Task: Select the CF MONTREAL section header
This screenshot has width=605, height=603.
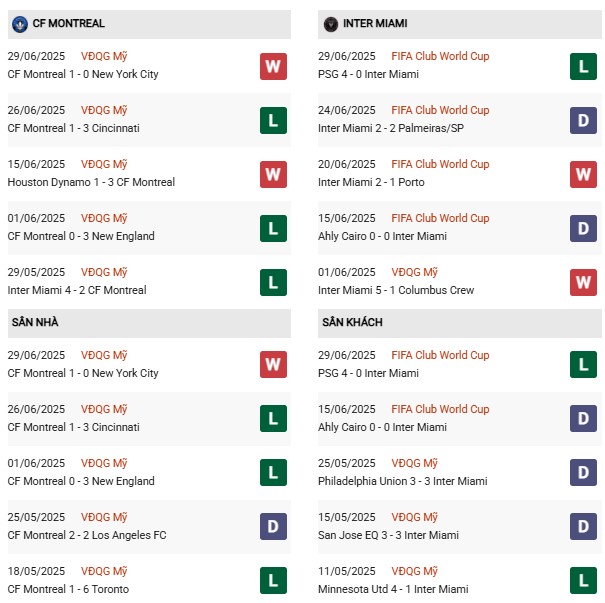Action: tap(68, 23)
